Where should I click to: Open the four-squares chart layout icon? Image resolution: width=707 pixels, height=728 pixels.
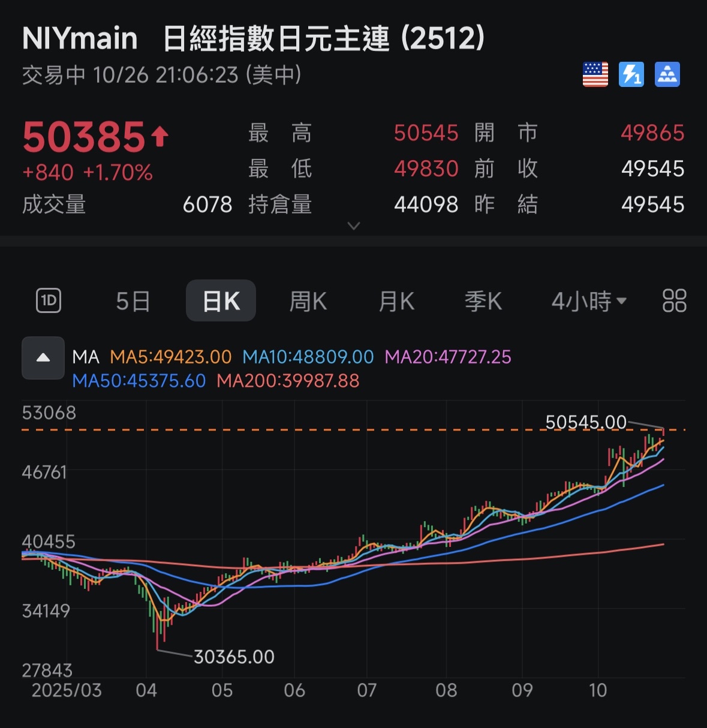tap(674, 300)
